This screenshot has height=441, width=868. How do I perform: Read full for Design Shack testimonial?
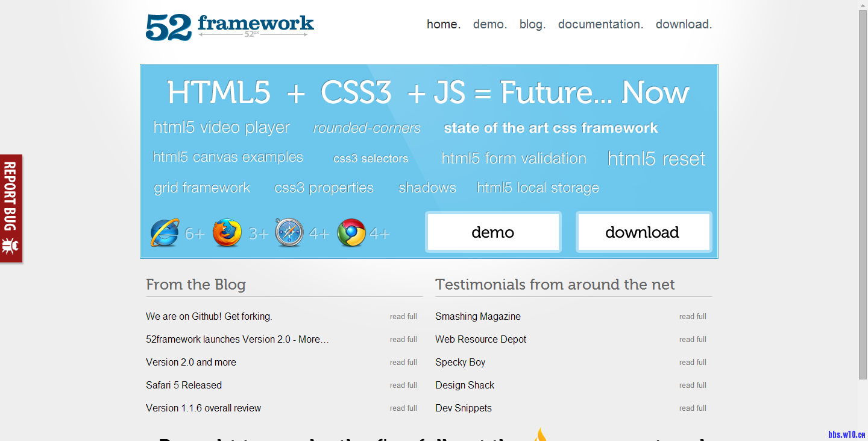point(693,385)
